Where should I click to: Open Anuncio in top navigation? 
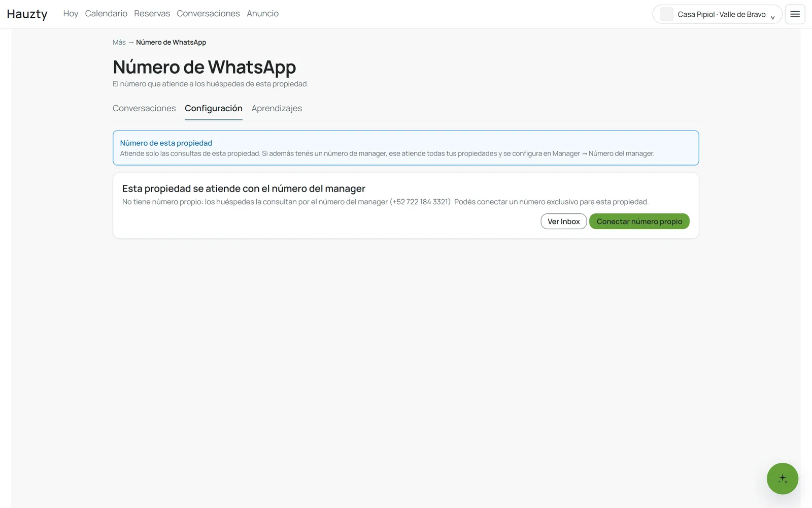tap(262, 14)
